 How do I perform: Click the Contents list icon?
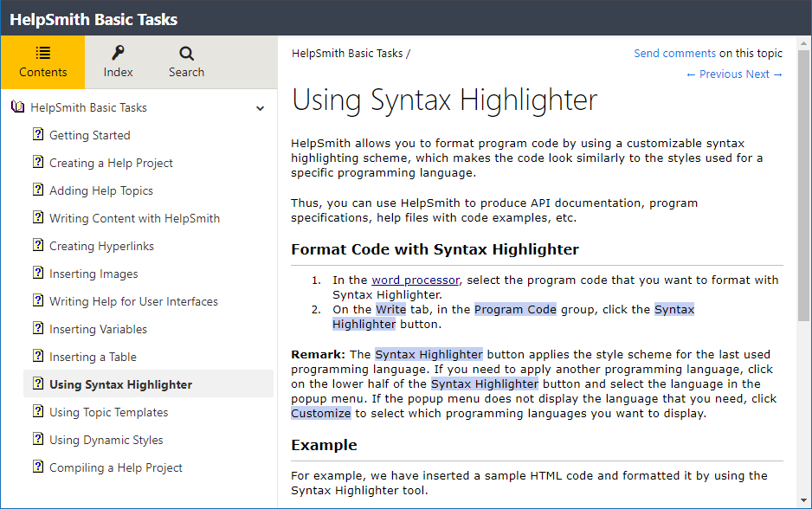[43, 53]
